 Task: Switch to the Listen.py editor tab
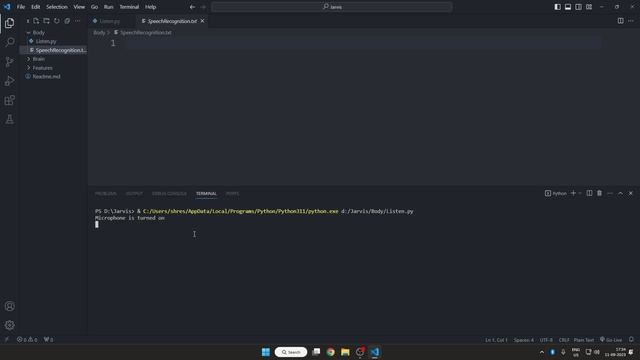click(110, 21)
